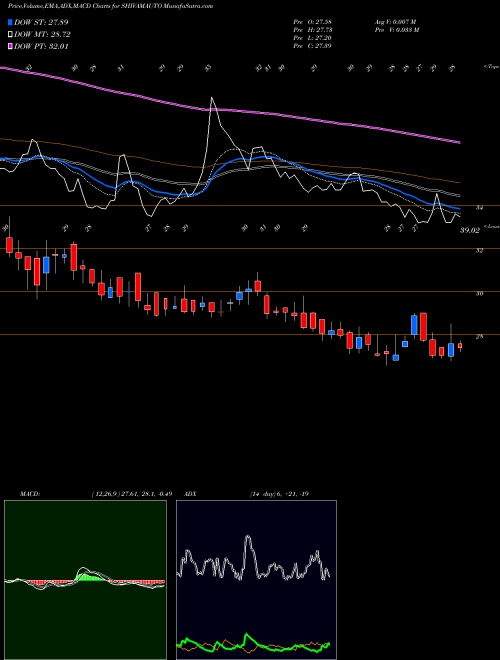Click the MACD parameters '(12,26,9) 27.61, 28.1, -0.49'
The height and width of the screenshot is (660, 500).
pyautogui.click(x=131, y=494)
